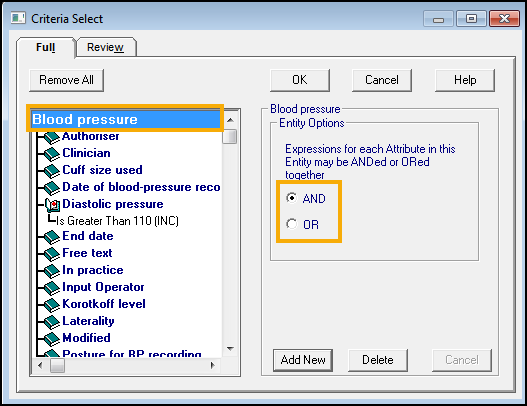Select the Blood pressure entity row
This screenshot has height=406, width=527.
(125, 119)
